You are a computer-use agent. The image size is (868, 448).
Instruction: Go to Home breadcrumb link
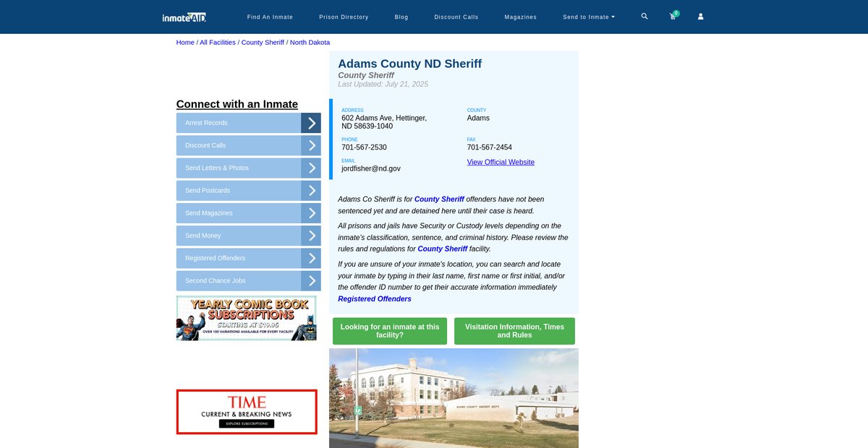(185, 42)
